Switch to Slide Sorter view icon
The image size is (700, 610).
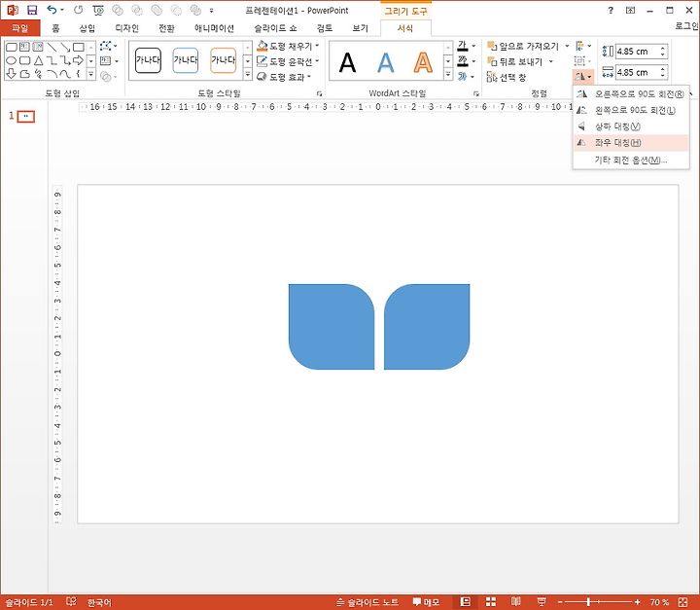point(491,602)
